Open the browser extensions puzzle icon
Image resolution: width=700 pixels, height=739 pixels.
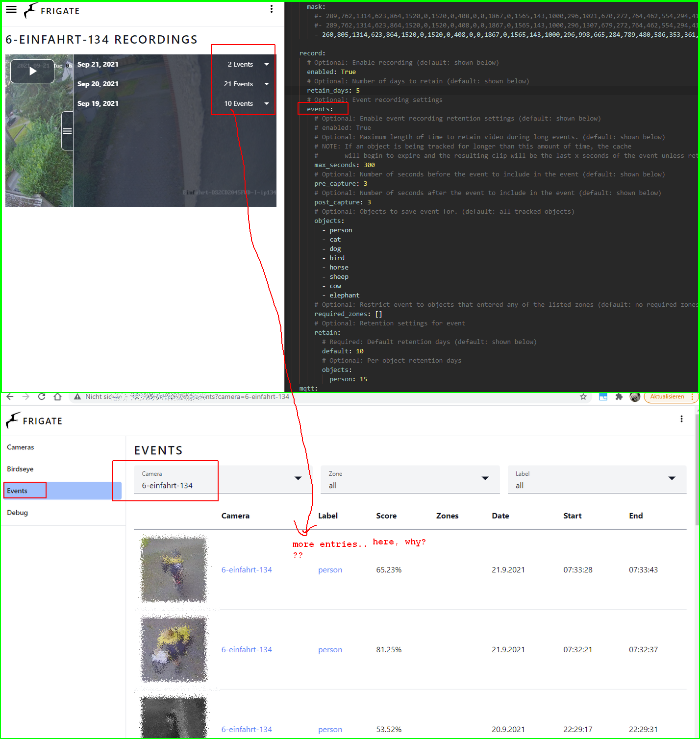pyautogui.click(x=619, y=397)
